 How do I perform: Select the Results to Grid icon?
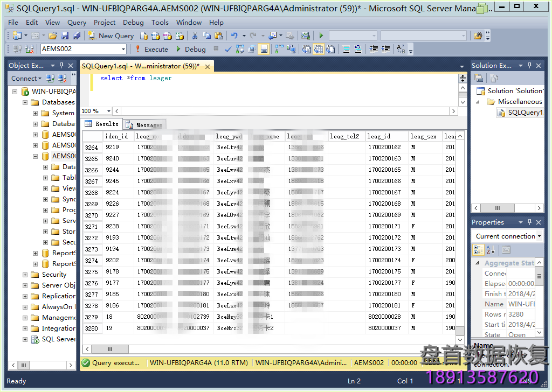click(320, 49)
